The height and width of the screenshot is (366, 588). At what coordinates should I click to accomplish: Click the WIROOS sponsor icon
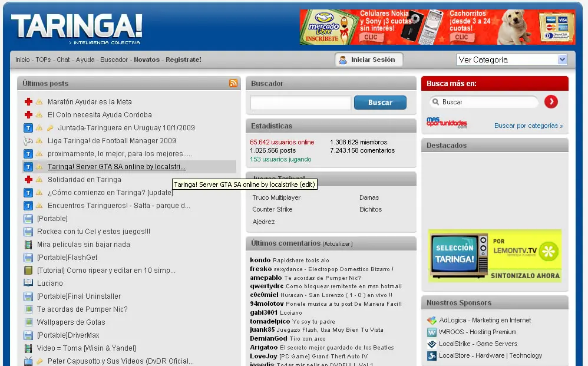pos(432,332)
